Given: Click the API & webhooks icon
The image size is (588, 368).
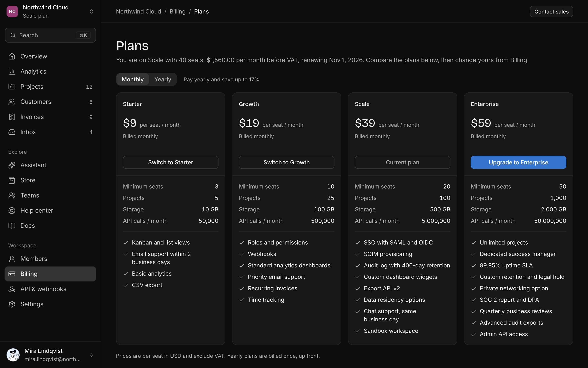Looking at the screenshot, I should pos(12,289).
